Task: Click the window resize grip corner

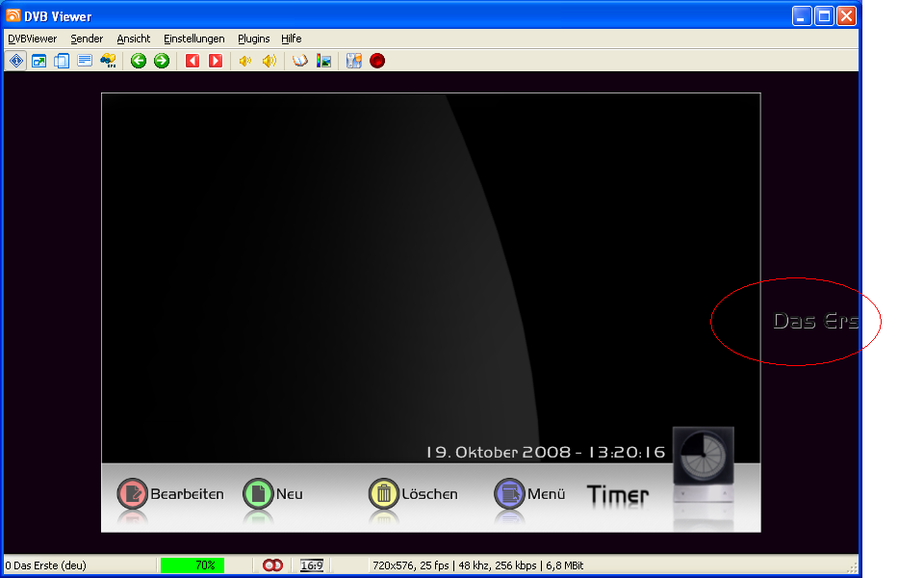Action: click(x=852, y=567)
